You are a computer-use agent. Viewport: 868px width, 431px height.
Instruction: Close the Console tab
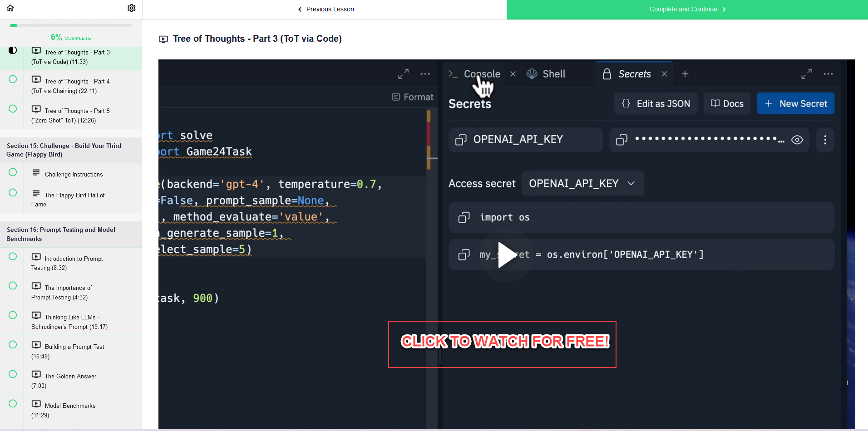[x=513, y=74]
